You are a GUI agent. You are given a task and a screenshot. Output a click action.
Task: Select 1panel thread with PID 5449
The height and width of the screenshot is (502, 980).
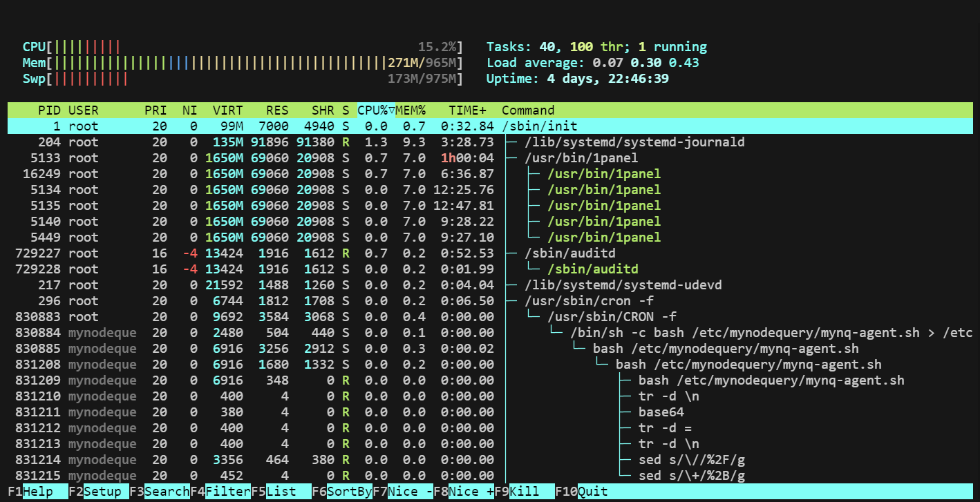[x=490, y=238]
